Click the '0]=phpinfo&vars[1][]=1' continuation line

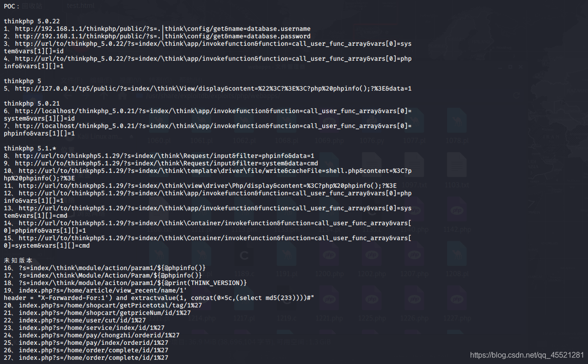(x=45, y=230)
